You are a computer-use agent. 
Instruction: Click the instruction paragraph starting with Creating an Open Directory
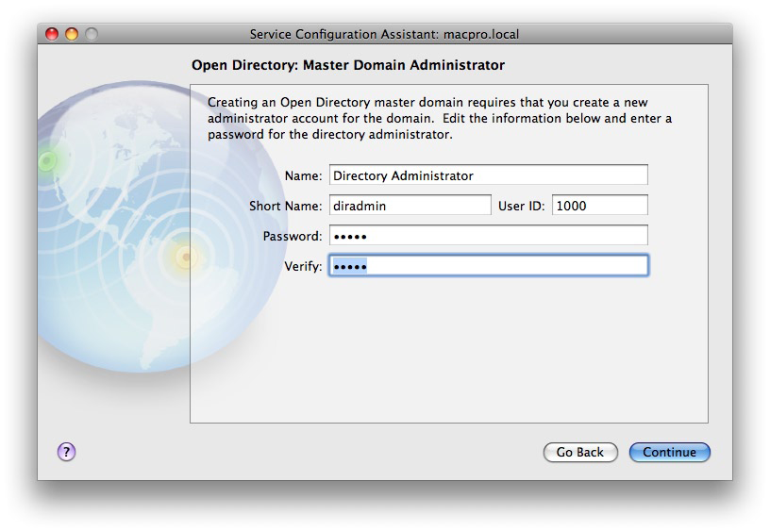tap(440, 118)
